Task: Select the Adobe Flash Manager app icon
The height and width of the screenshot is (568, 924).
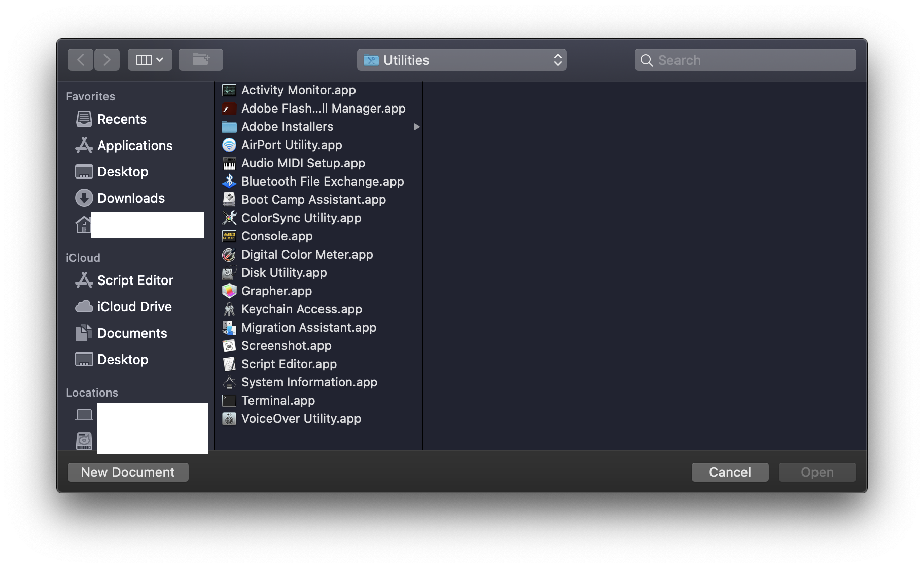Action: point(229,109)
